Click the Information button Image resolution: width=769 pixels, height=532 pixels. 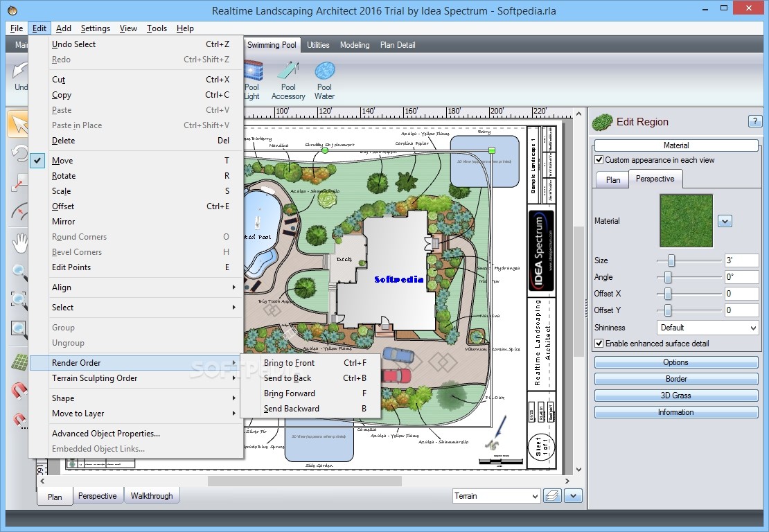tap(675, 412)
